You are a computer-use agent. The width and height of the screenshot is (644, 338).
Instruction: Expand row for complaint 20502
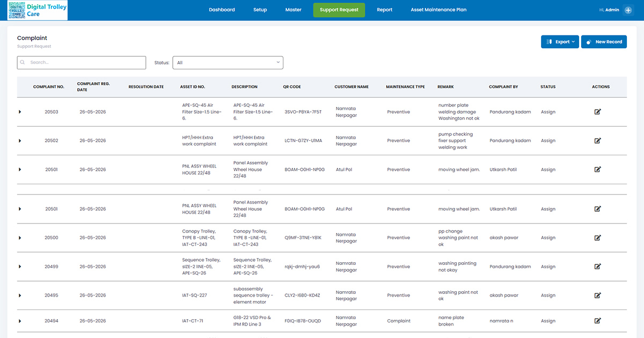20,140
